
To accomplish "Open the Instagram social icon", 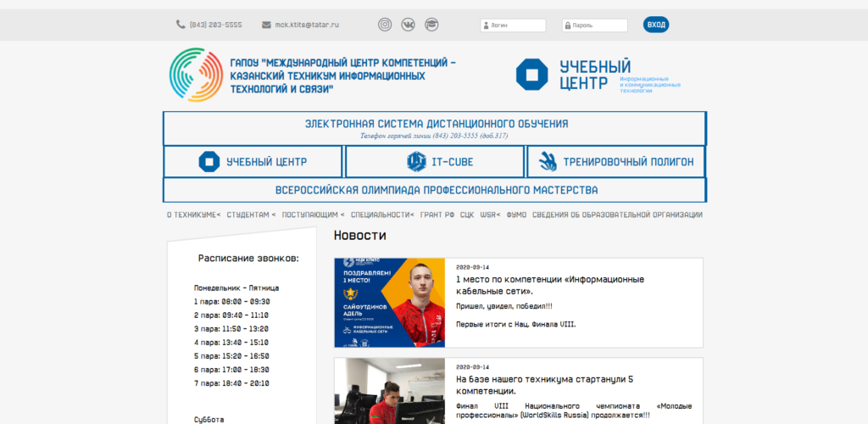I will tap(385, 25).
